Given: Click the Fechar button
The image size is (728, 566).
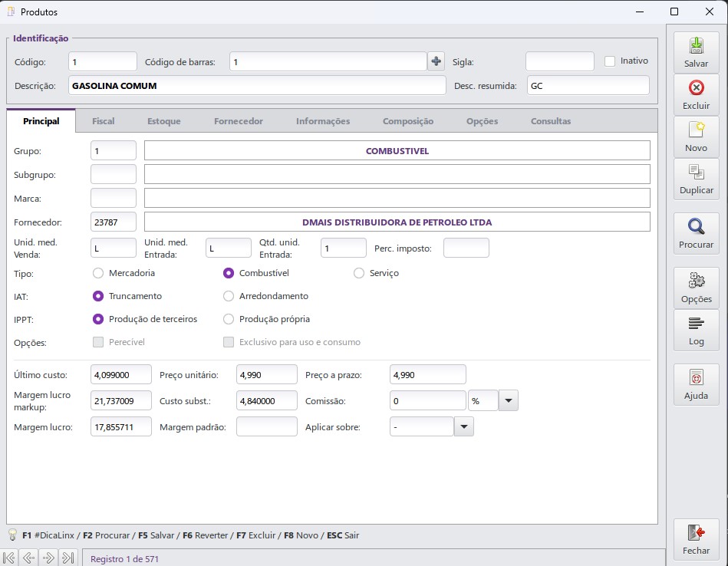Looking at the screenshot, I should (696, 540).
